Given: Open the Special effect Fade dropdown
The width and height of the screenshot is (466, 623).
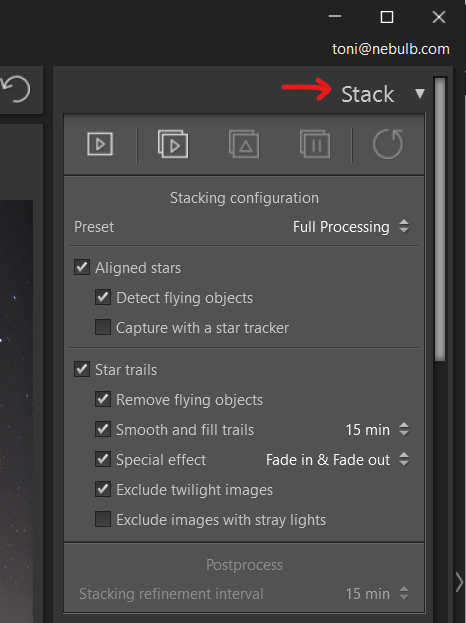Looking at the screenshot, I should point(338,460).
